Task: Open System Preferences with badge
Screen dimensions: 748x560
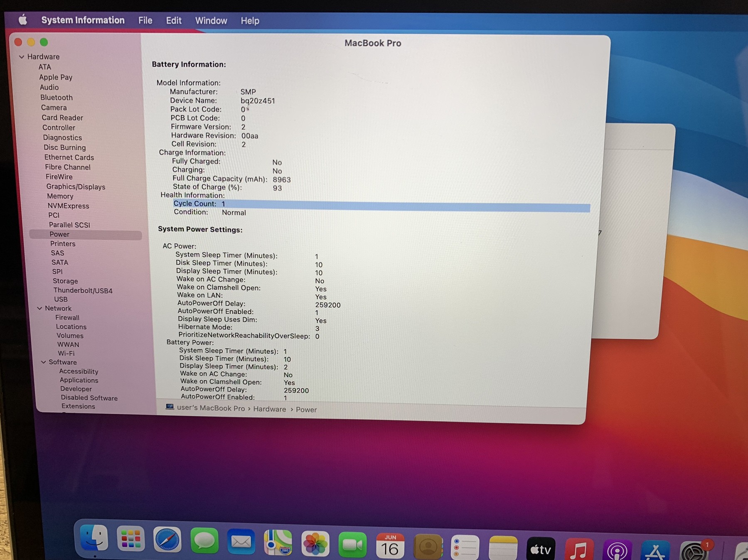Action: (x=694, y=550)
